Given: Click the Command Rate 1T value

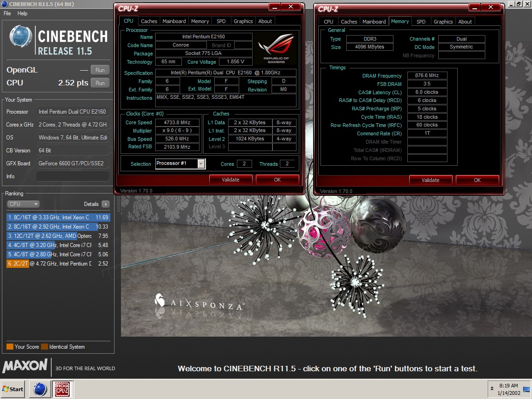Looking at the screenshot, I should [427, 133].
